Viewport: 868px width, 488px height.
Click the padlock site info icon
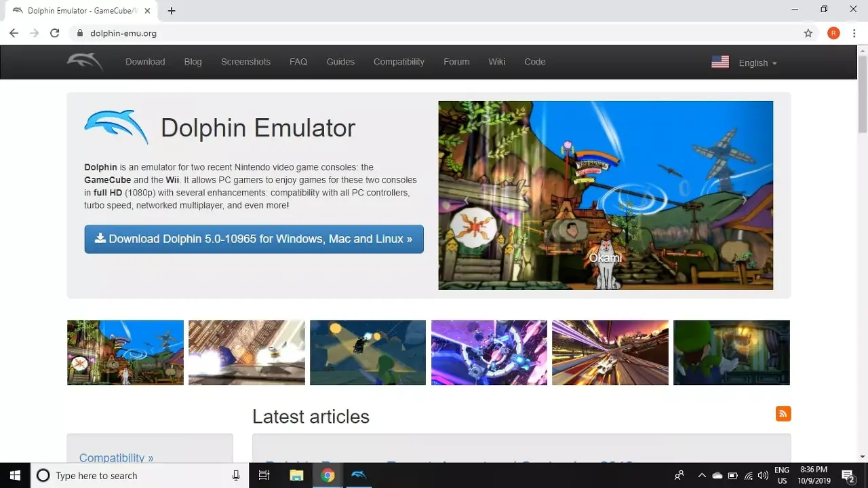80,33
